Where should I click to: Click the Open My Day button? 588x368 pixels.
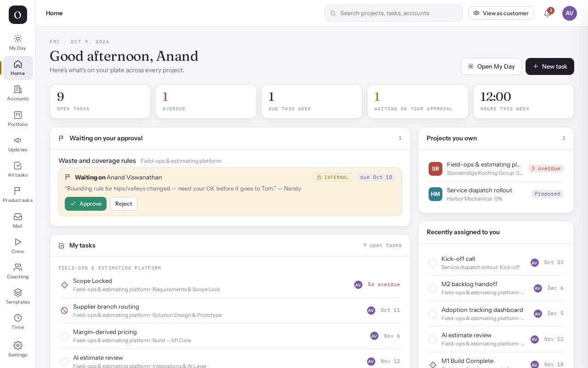(491, 66)
